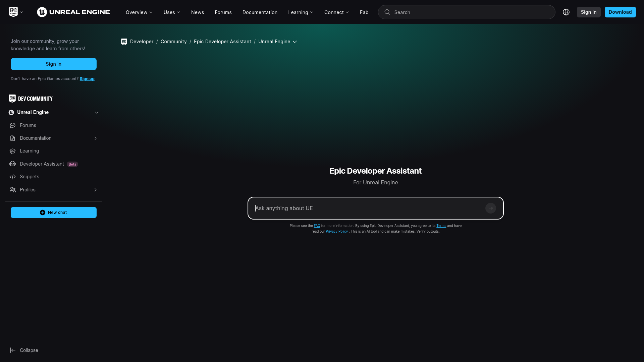Click the Epic Developer Assistant heading
Image resolution: width=644 pixels, height=362 pixels.
pos(375,171)
